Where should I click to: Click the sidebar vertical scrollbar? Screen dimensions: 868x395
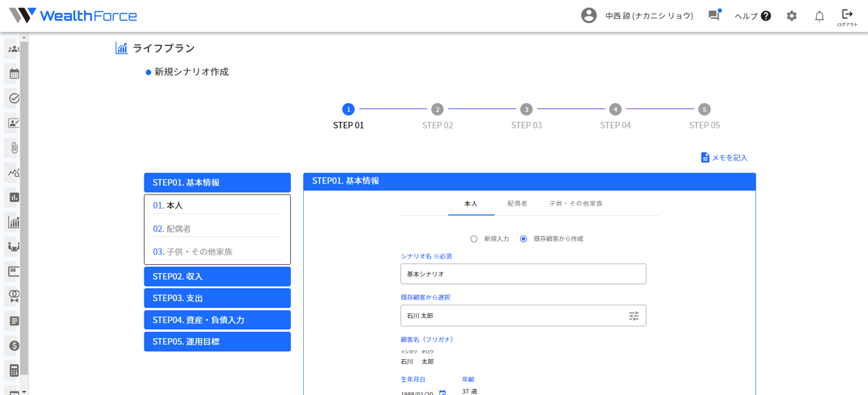tap(24, 208)
